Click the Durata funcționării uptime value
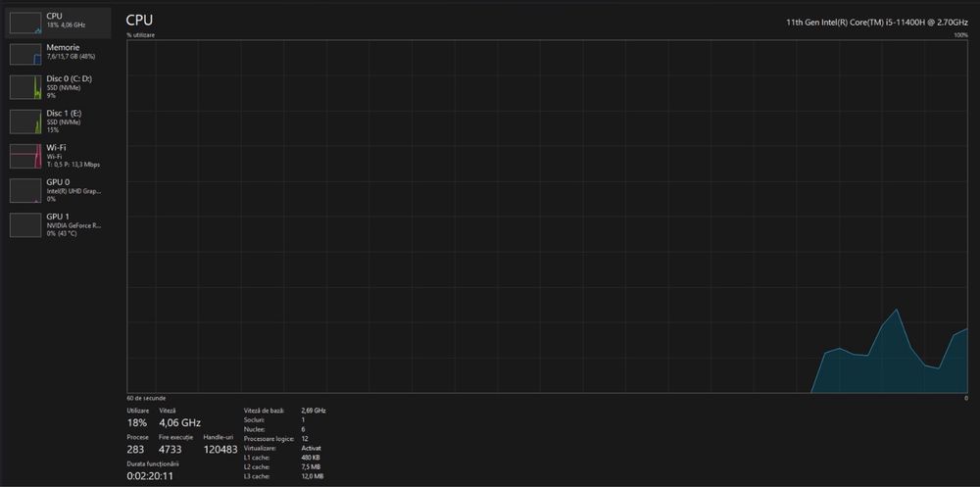The image size is (980, 487). point(151,476)
